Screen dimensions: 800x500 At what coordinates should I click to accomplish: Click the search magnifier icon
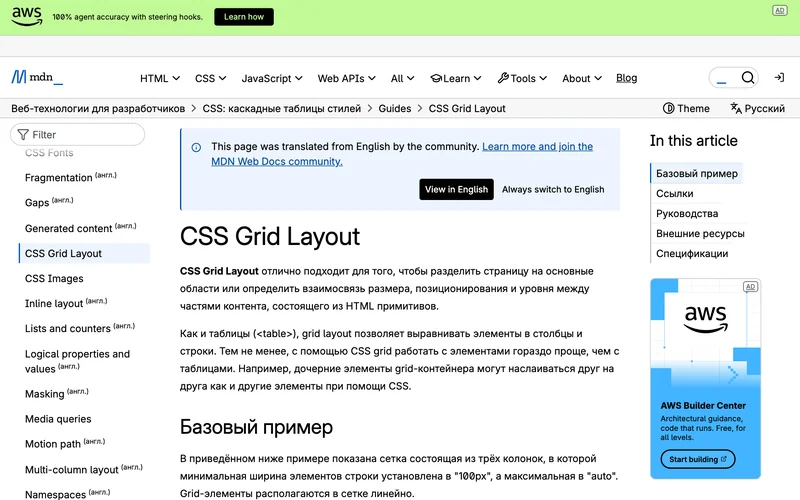[x=747, y=78]
